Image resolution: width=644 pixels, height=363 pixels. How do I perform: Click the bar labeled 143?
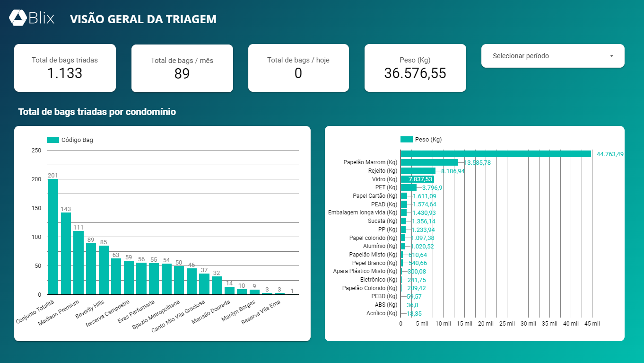66,253
